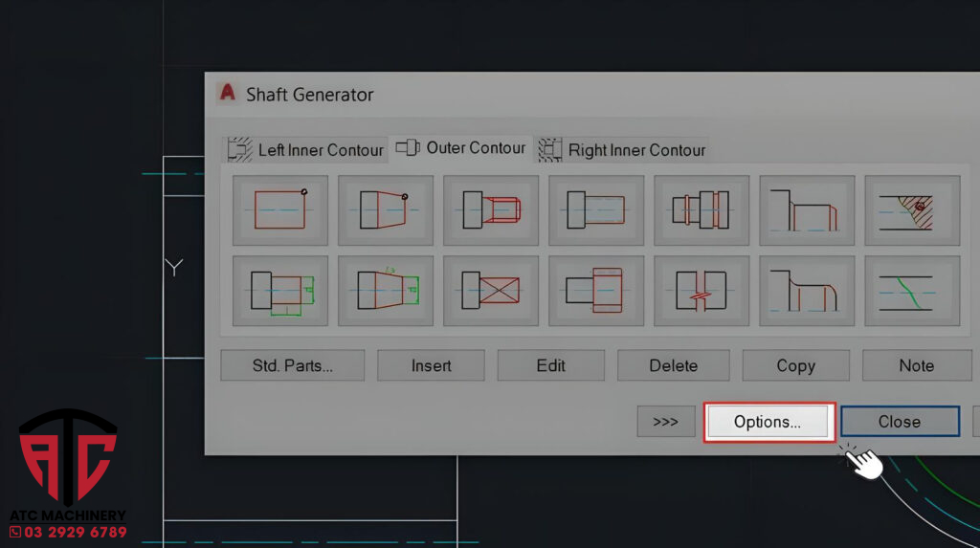This screenshot has height=548, width=980.
Task: Click the red hatched section icon
Action: pos(912,209)
